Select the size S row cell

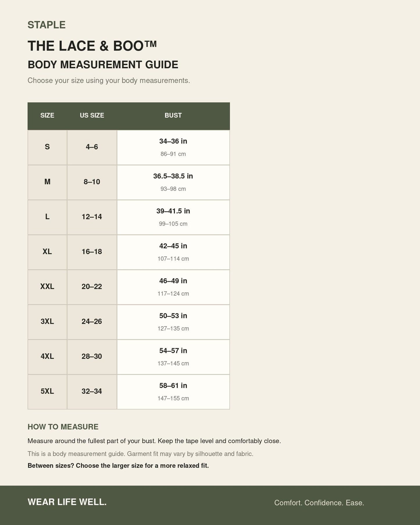pos(47,147)
